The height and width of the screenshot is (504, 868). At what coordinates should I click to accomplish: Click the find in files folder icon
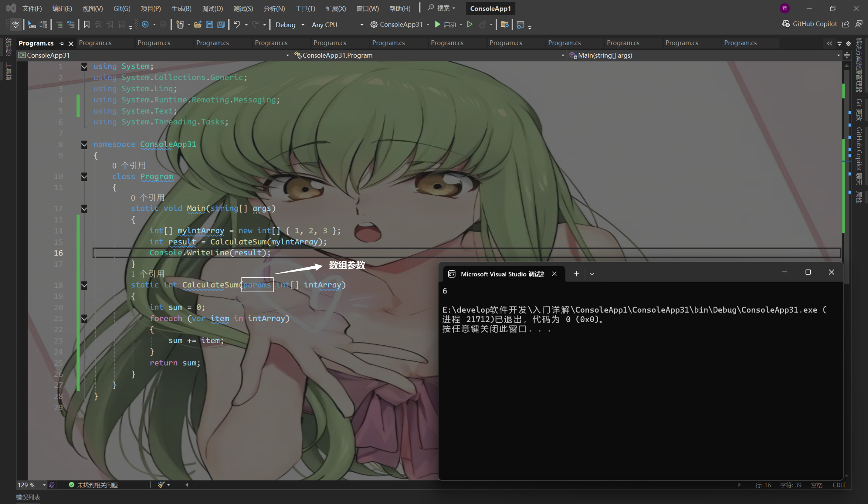coord(504,24)
